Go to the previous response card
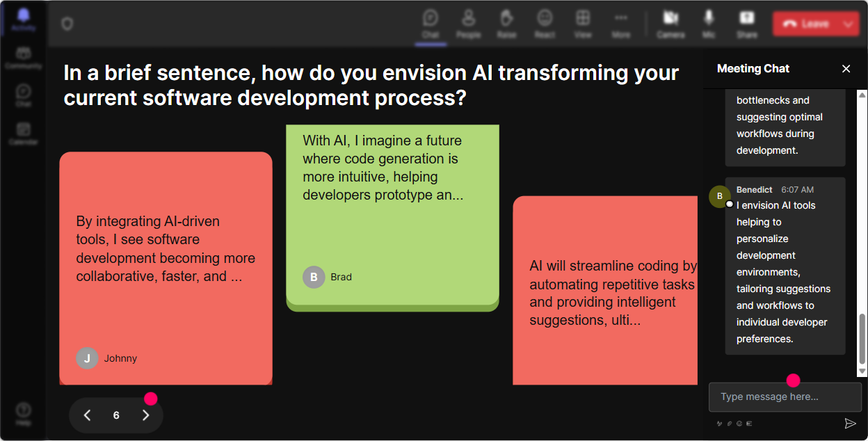This screenshot has width=868, height=441. tap(88, 415)
